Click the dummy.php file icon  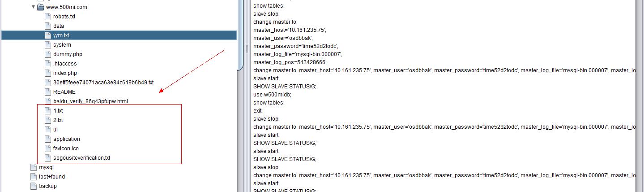[x=48, y=54]
